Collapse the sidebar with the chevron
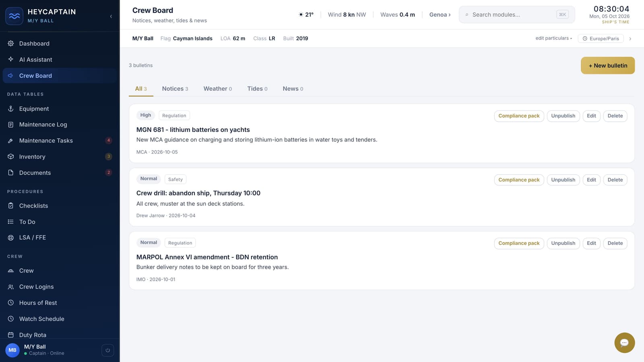 coord(111,16)
